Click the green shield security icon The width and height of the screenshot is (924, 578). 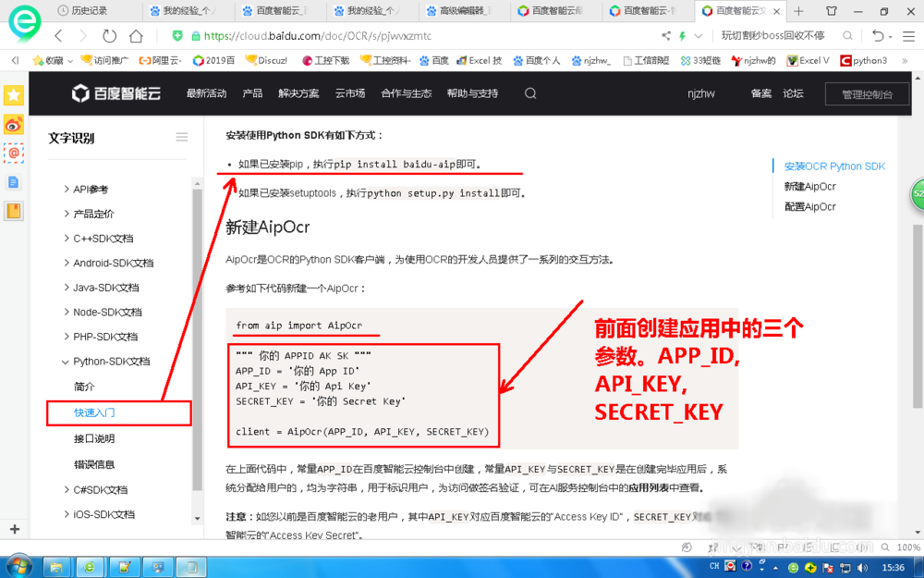coord(176,36)
